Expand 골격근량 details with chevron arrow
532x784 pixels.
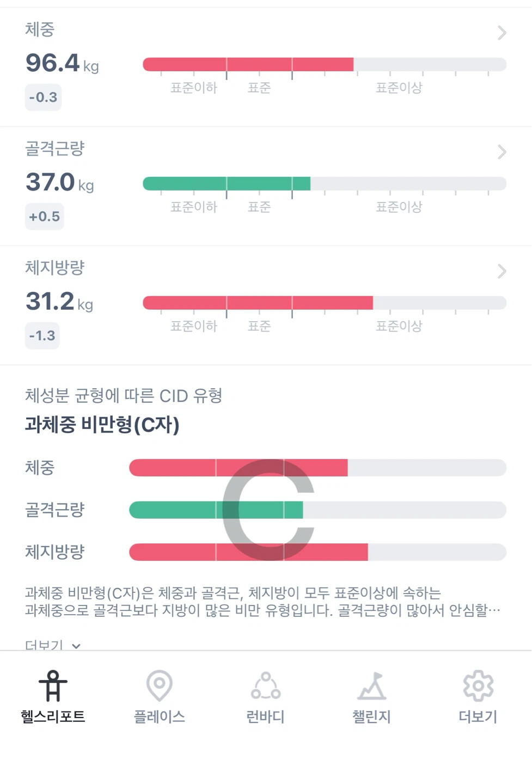click(502, 152)
